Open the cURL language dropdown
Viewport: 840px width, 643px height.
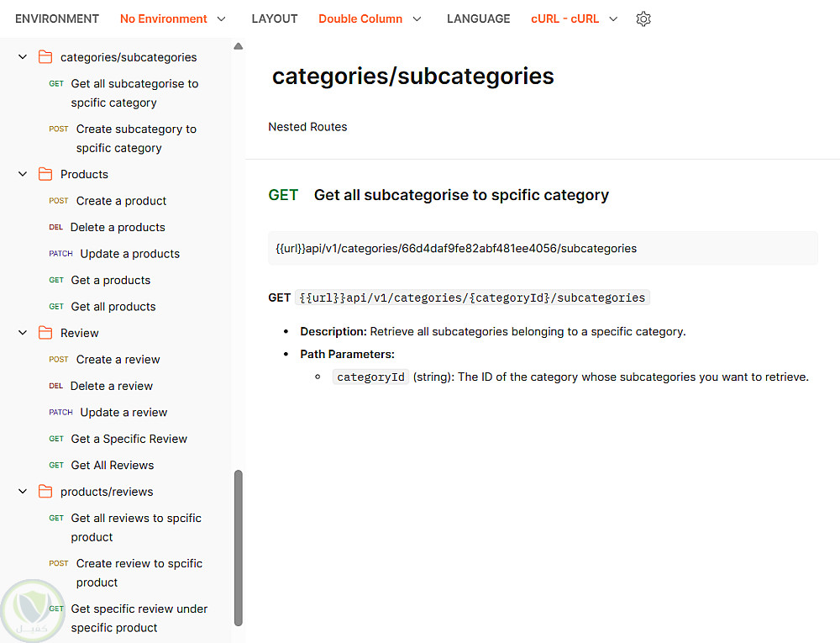point(574,18)
